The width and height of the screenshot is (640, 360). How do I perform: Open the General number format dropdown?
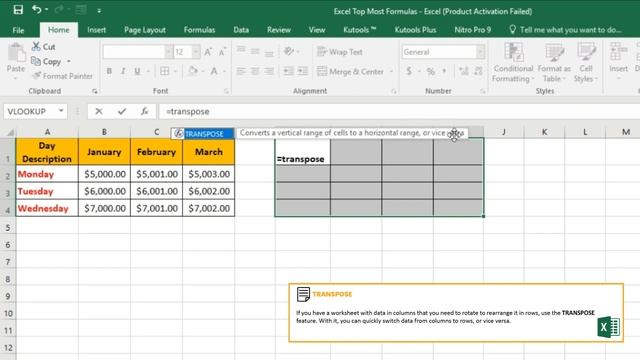coord(480,52)
